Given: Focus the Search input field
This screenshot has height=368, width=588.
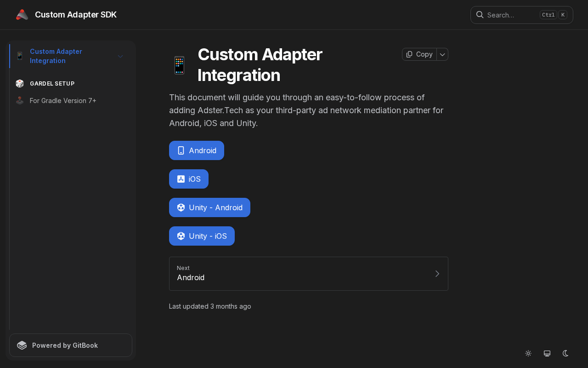Looking at the screenshot, I should click(x=511, y=15).
